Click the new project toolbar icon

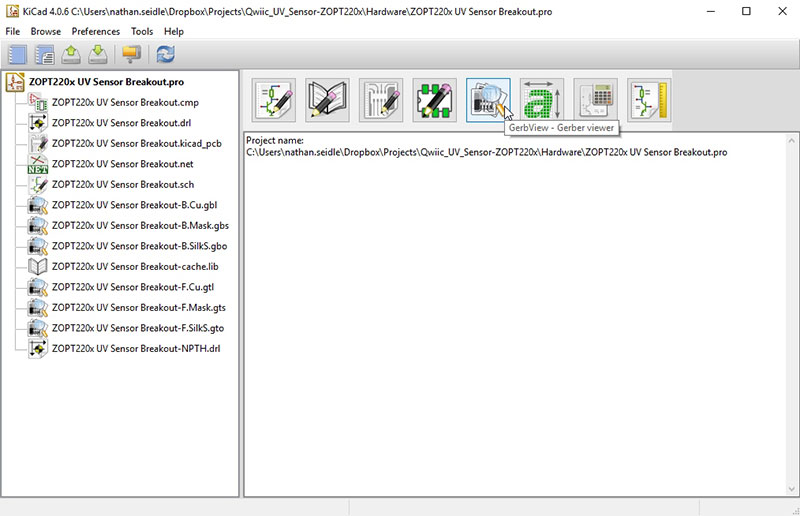pyautogui.click(x=17, y=55)
